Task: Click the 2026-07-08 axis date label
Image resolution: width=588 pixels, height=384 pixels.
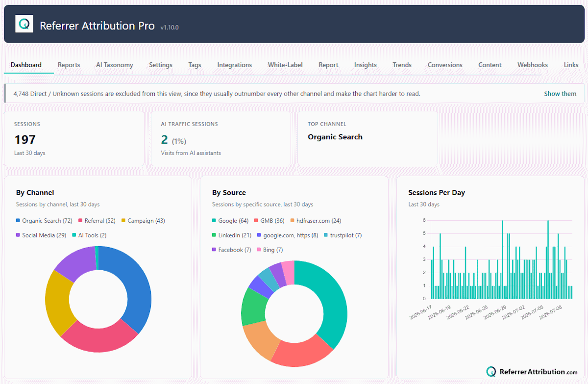Action: [552, 312]
